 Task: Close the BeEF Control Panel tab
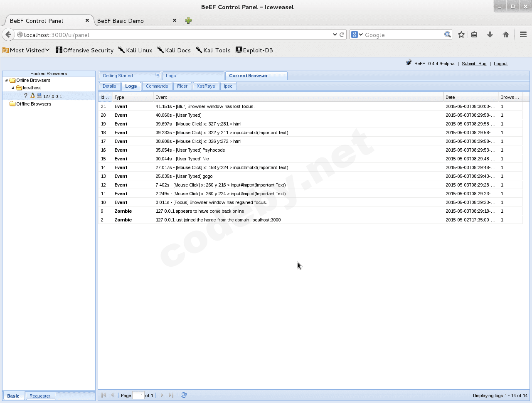pos(87,20)
